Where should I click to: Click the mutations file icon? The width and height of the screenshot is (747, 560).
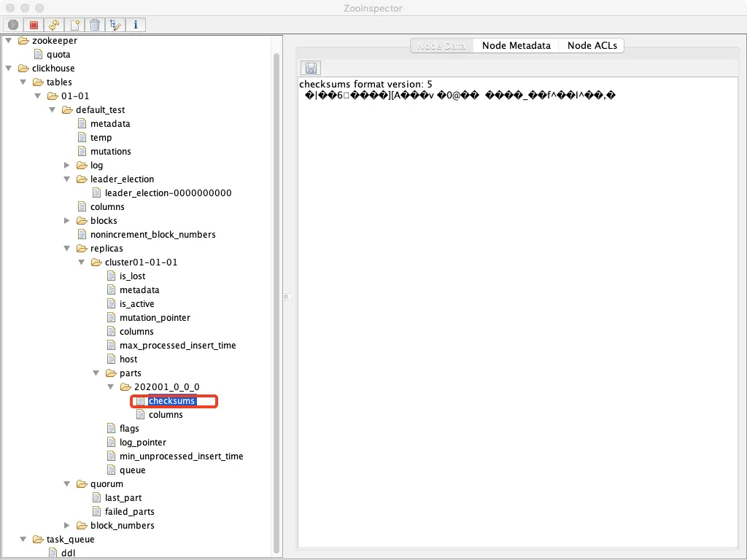[x=82, y=152]
